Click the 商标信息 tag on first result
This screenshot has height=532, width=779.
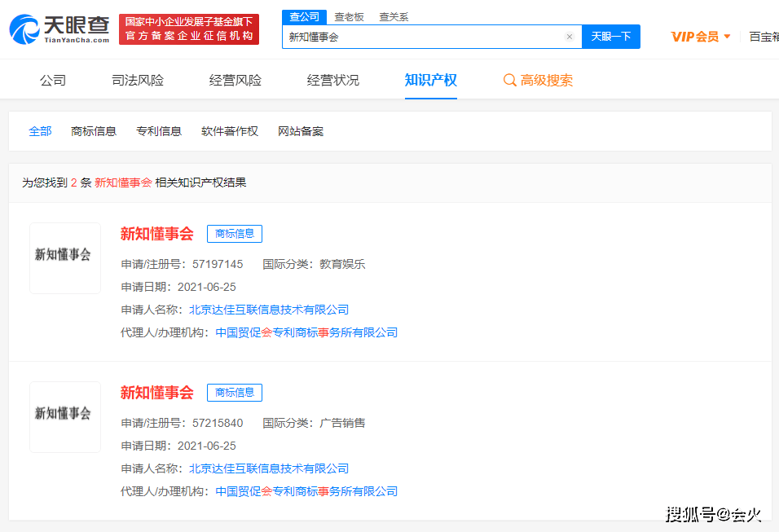click(234, 234)
